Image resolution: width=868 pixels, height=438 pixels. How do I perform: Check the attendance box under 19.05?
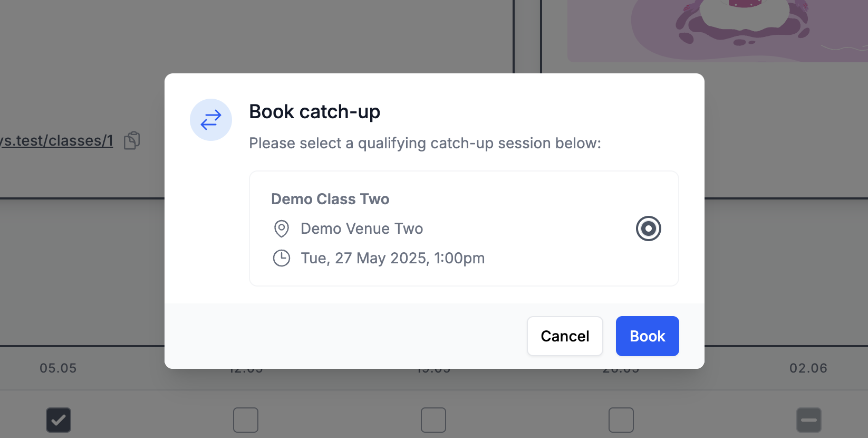click(433, 420)
